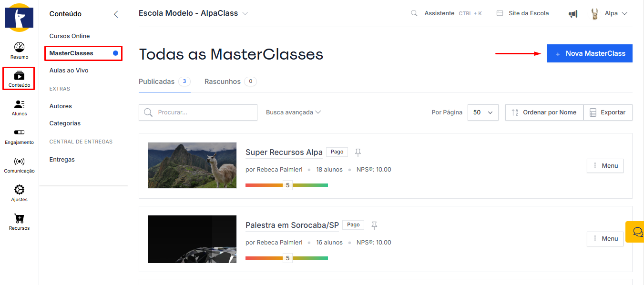Open the yellow chat support widget
This screenshot has width=644, height=285.
(637, 232)
